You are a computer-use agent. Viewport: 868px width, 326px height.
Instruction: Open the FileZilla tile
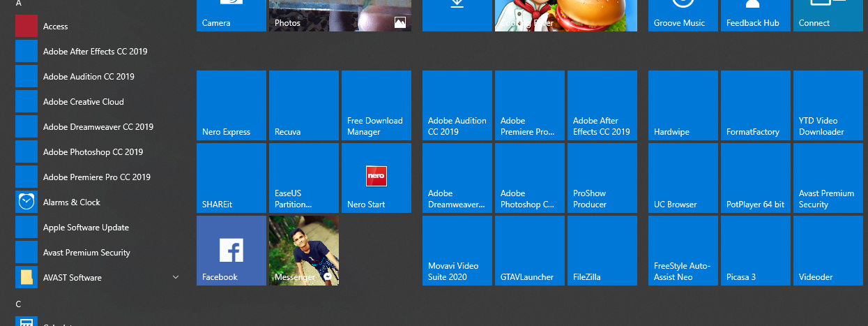pyautogui.click(x=602, y=251)
